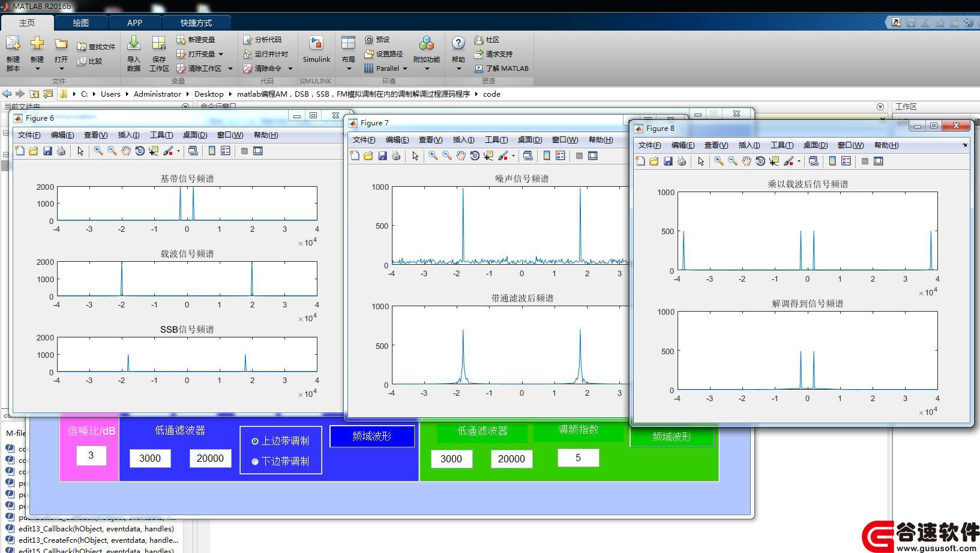This screenshot has height=553, width=980.
Task: Open 社区 (Community) link in the ribbon
Action: [487, 40]
